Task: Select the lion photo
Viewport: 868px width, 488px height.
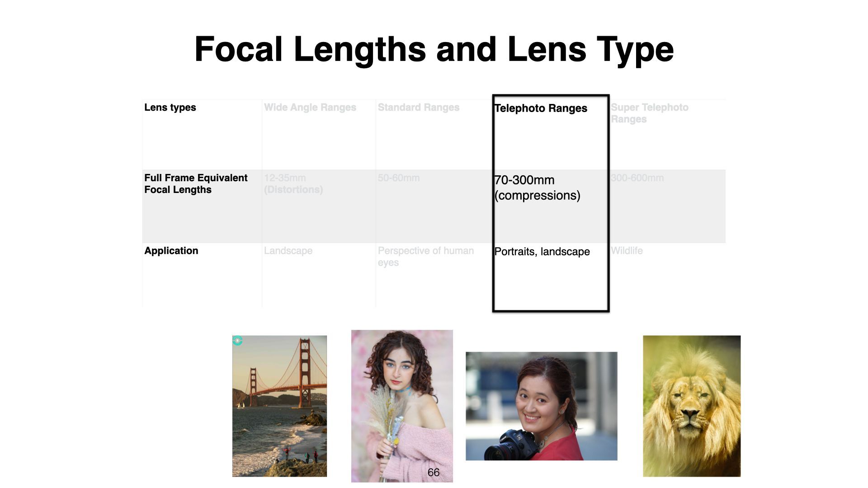Action: point(691,406)
